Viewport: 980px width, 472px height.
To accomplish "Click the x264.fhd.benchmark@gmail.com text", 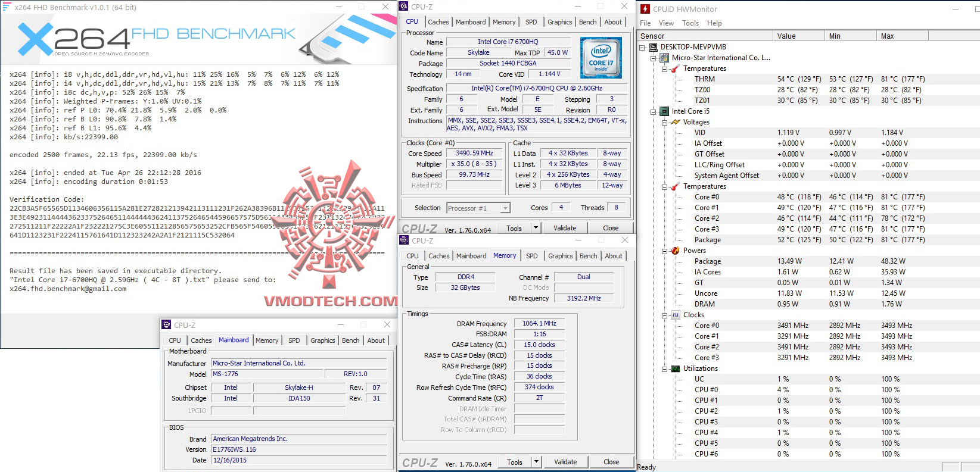I will tap(68, 289).
